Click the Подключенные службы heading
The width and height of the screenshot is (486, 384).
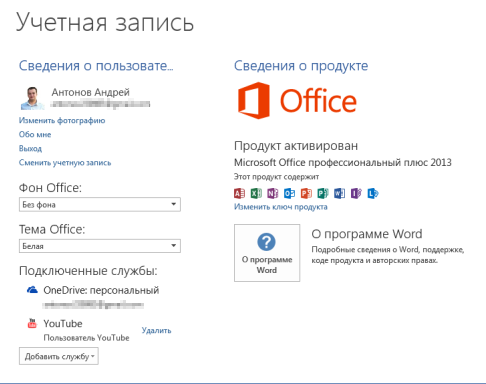(88, 271)
